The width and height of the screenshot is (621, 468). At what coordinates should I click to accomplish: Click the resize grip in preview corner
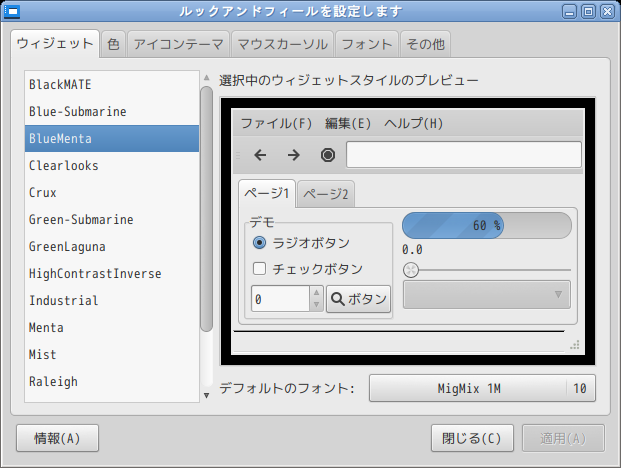click(x=575, y=344)
